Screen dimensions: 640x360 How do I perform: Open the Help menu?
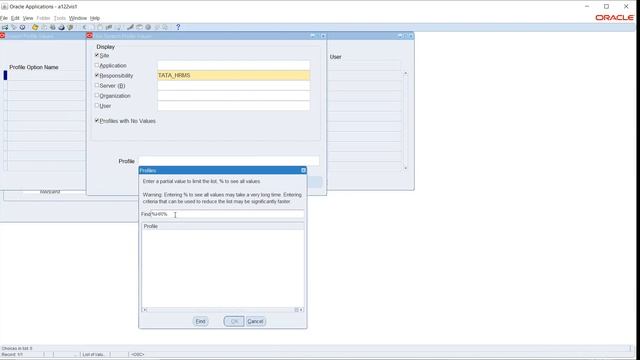(95, 18)
